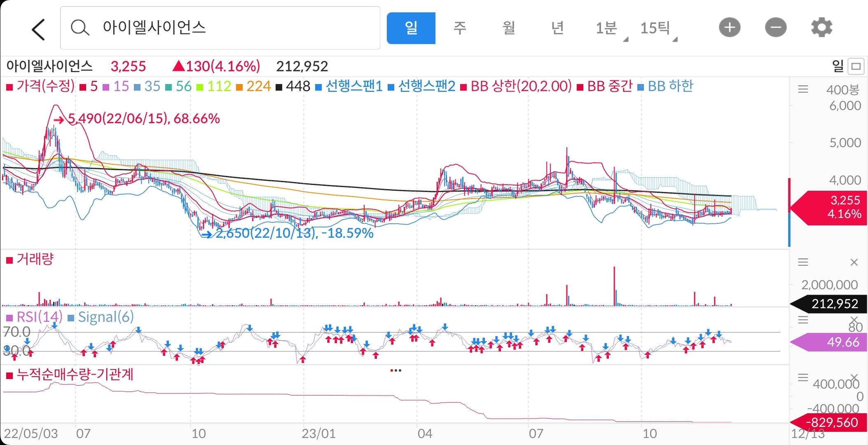Click the 23/01 date axis label
The height and width of the screenshot is (445, 868).
318,433
